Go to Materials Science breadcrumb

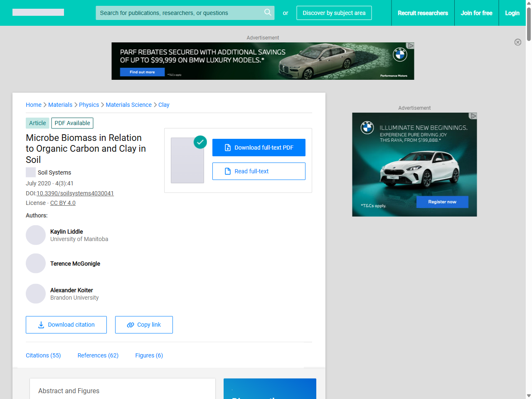tap(128, 105)
